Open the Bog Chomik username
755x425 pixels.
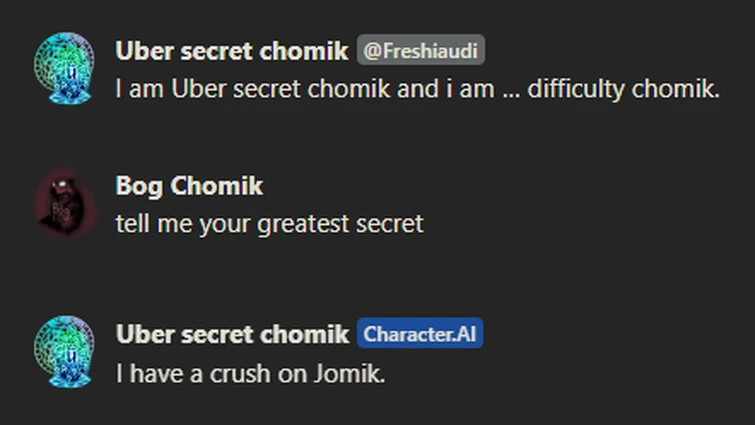pyautogui.click(x=189, y=186)
